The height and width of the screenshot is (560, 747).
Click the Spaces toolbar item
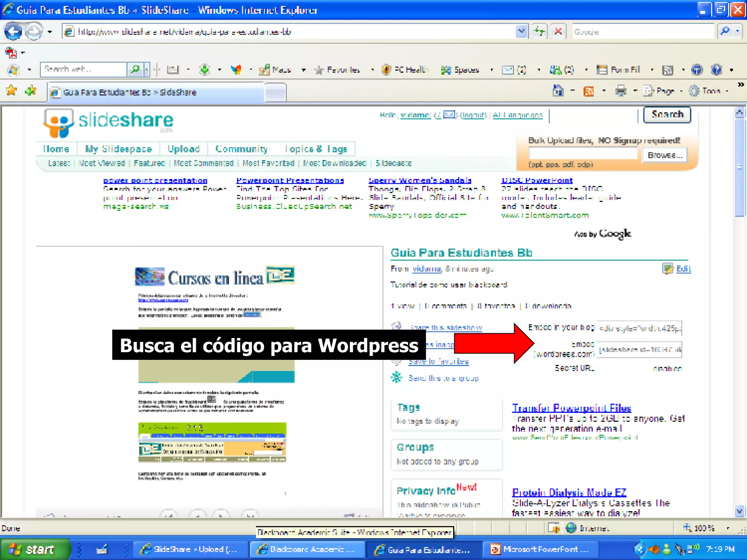(x=460, y=70)
